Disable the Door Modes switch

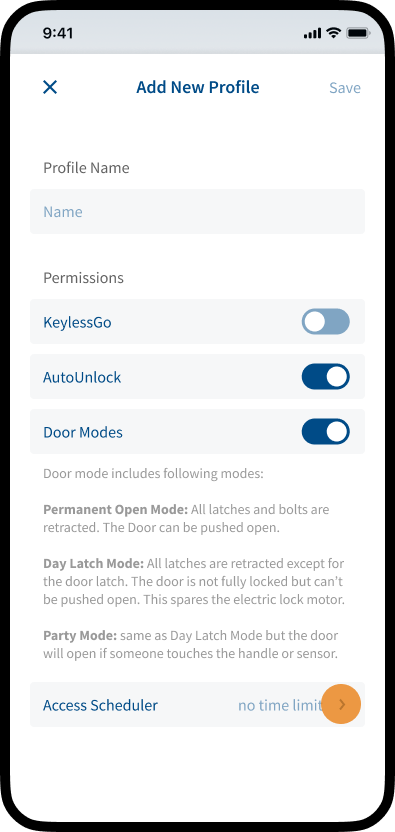325,432
